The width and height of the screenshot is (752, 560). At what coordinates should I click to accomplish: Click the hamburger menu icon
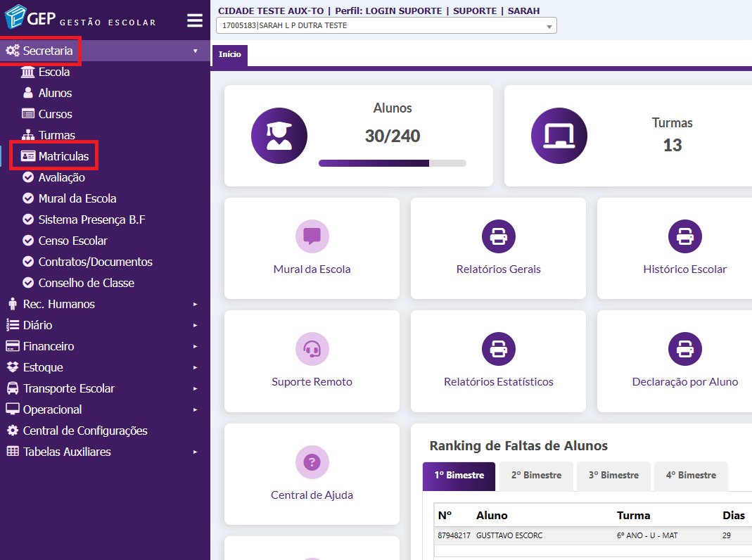point(195,20)
